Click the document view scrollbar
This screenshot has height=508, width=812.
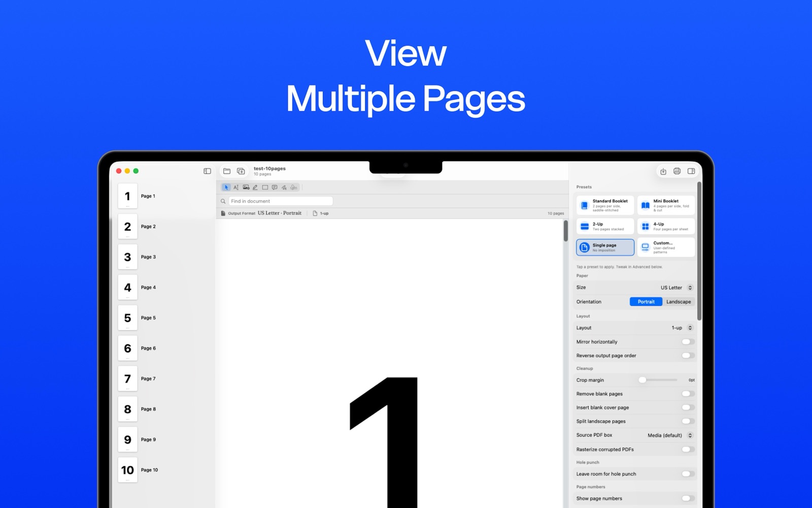click(x=565, y=231)
